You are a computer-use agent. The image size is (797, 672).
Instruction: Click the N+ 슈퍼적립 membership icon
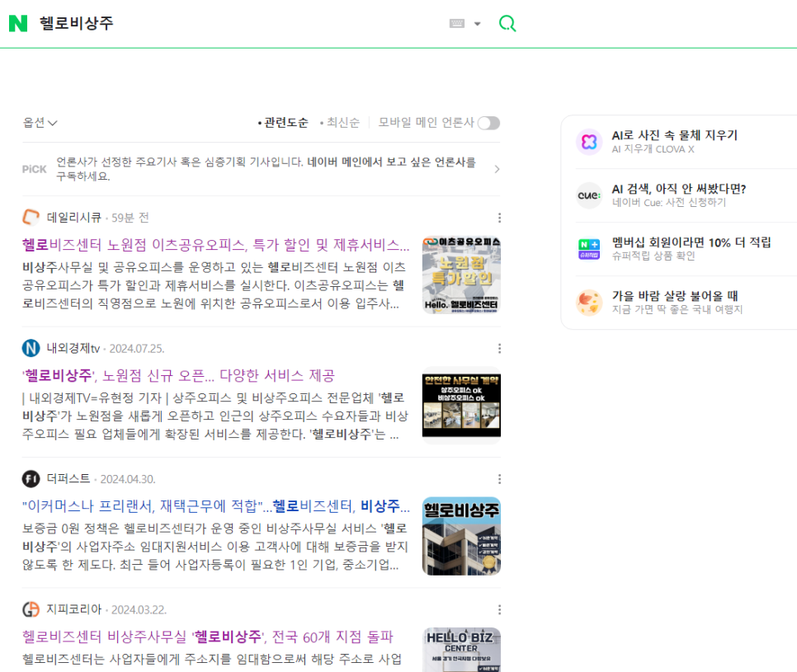589,249
